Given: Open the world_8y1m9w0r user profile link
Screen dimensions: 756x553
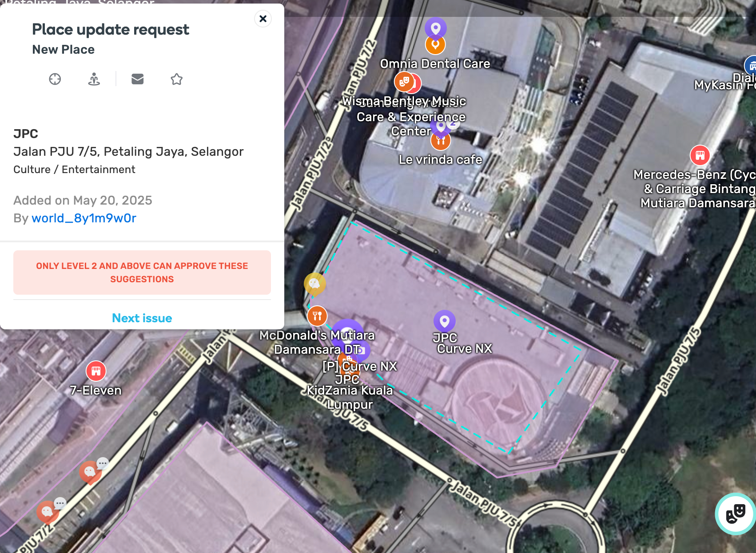Looking at the screenshot, I should pyautogui.click(x=84, y=218).
